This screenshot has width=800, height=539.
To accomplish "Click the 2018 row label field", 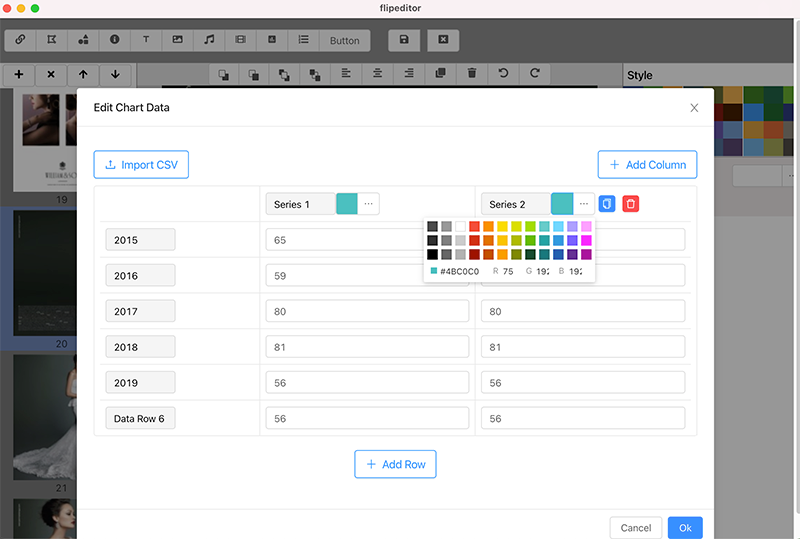I will click(140, 347).
